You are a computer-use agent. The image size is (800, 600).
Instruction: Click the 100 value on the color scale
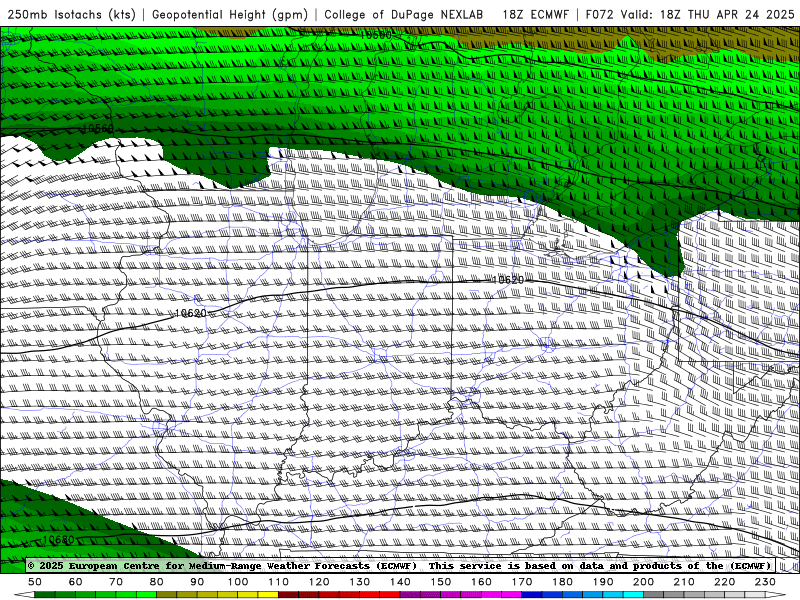[238, 582]
